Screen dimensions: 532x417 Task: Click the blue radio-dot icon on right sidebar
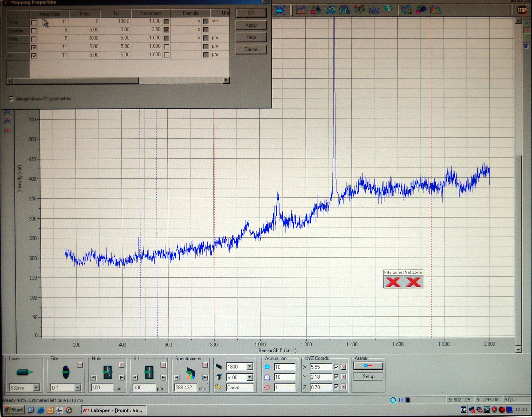(x=526, y=46)
